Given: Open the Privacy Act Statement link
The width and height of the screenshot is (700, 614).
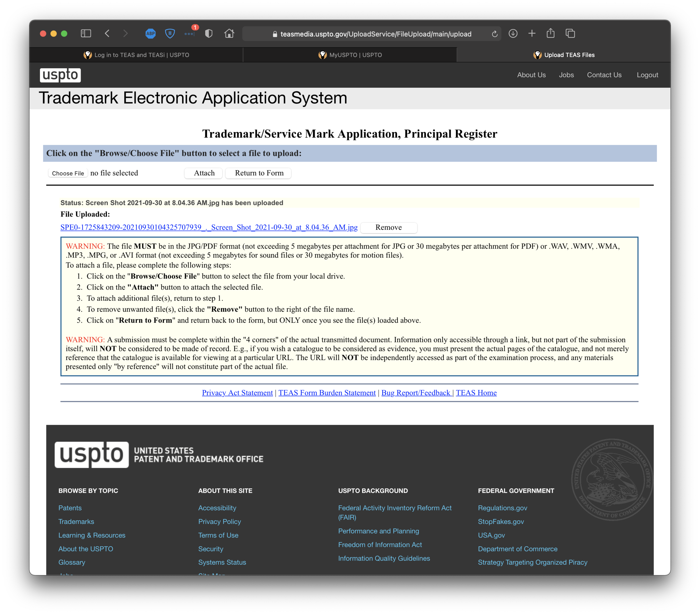Looking at the screenshot, I should click(x=237, y=393).
